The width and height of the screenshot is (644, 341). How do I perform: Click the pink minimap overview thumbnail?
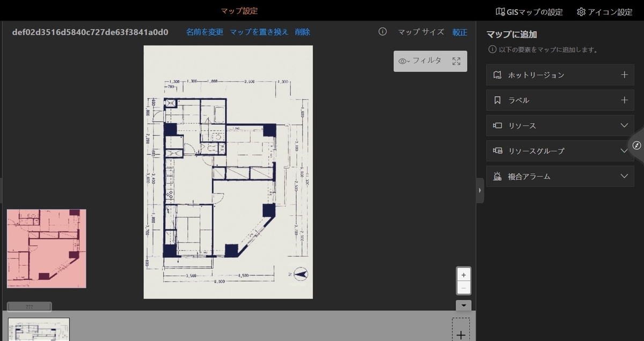[x=46, y=249]
